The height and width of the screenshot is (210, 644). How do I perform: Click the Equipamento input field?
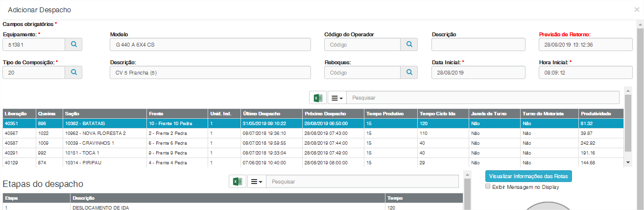(34, 44)
